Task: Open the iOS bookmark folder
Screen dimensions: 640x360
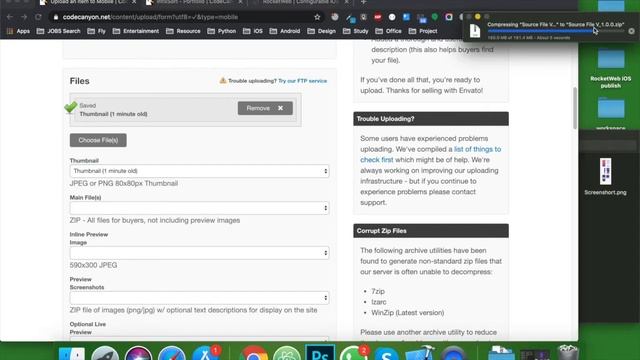Action: point(253,31)
